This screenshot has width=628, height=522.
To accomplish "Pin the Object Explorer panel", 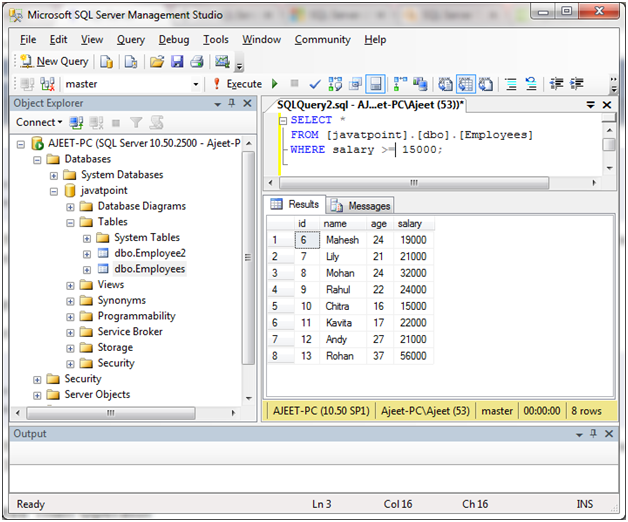I will pos(232,103).
